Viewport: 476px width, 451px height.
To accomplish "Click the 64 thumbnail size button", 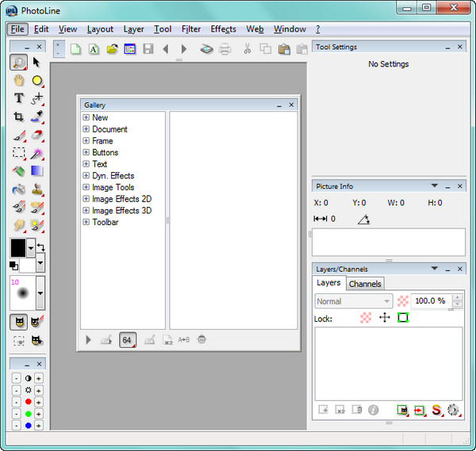I will coord(127,340).
